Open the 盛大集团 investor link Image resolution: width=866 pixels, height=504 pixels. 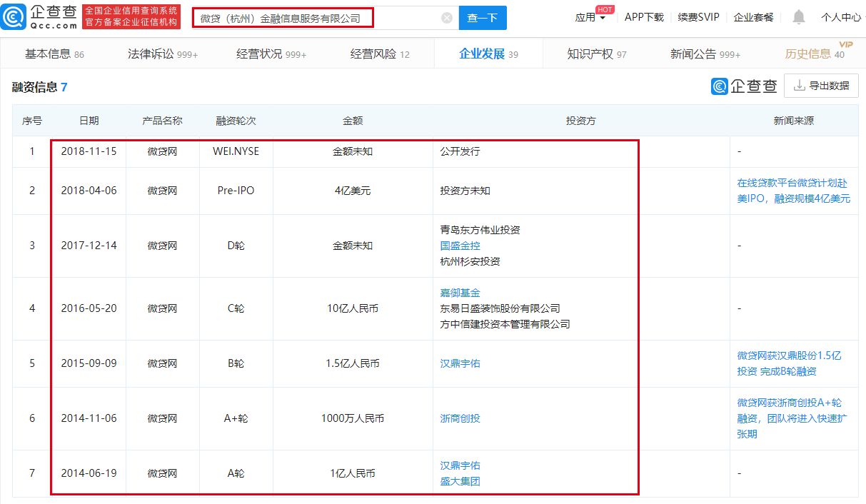coord(460,481)
